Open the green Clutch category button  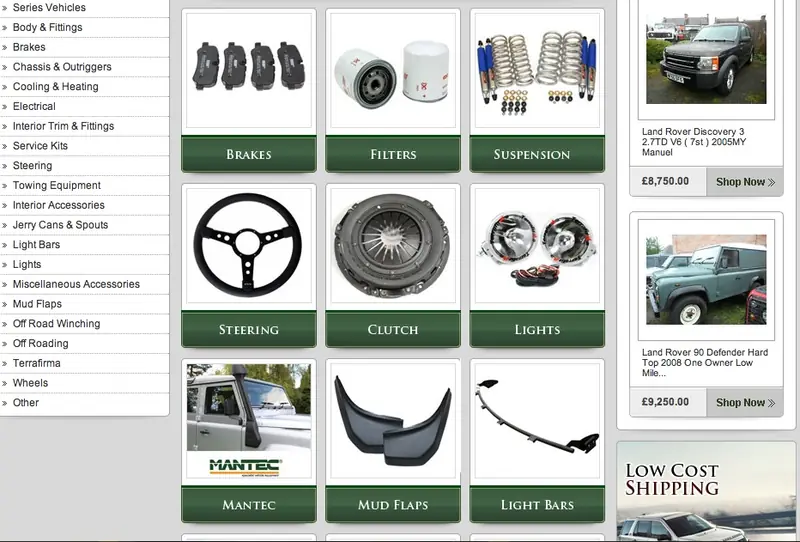click(393, 329)
